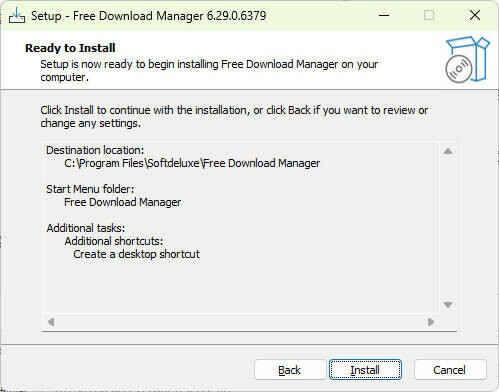Minimize the Setup window

point(384,15)
